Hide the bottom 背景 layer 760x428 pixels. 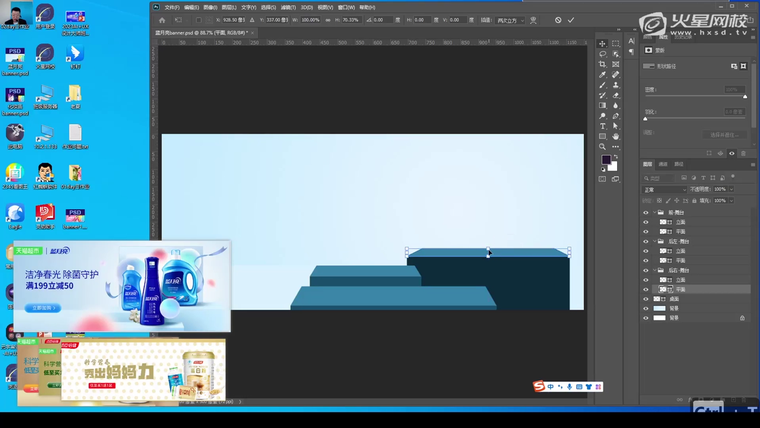(646, 318)
